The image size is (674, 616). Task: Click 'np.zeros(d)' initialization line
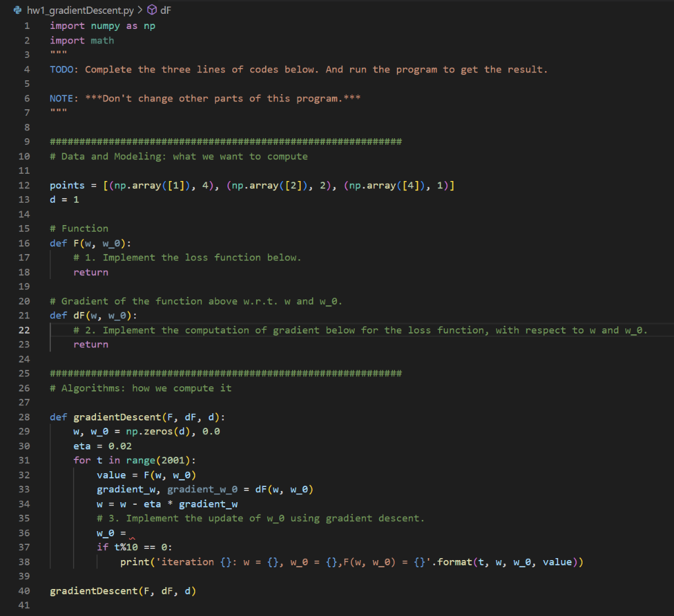point(147,432)
